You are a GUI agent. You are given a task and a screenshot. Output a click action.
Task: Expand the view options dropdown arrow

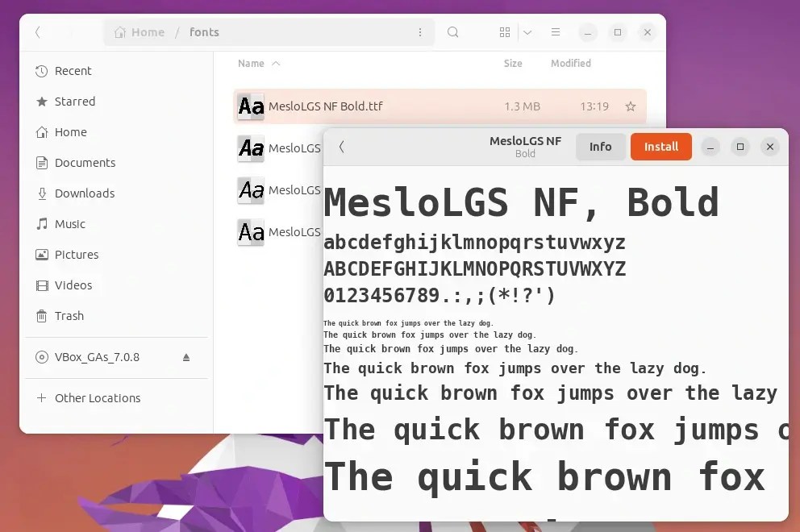point(527,32)
